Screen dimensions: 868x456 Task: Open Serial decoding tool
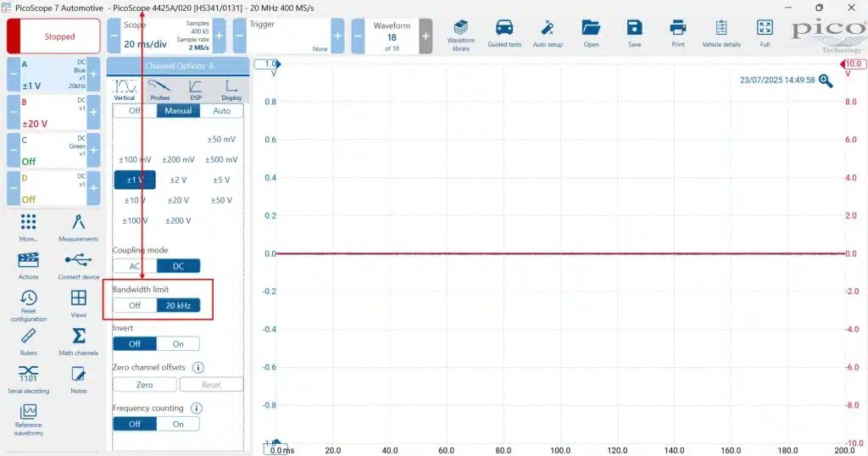(28, 380)
